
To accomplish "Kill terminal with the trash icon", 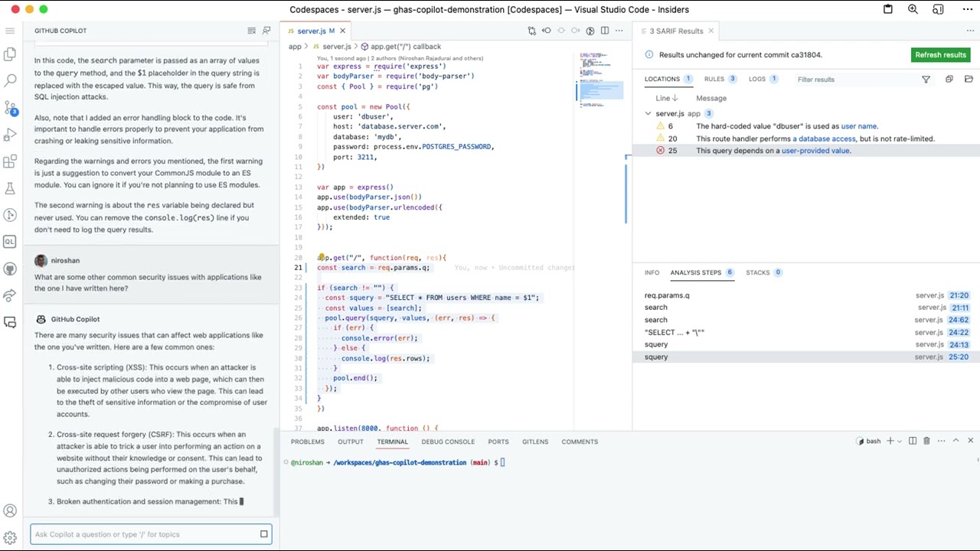I will [926, 441].
